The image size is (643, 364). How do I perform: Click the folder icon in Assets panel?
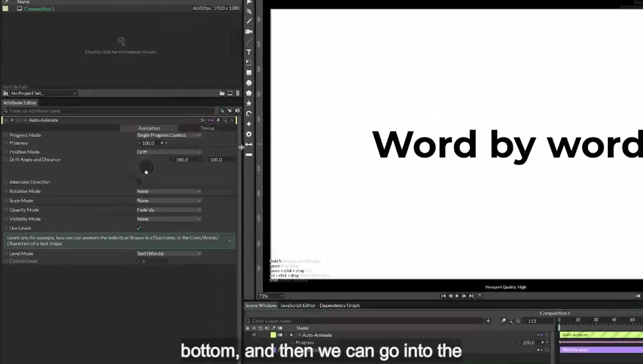tap(222, 93)
